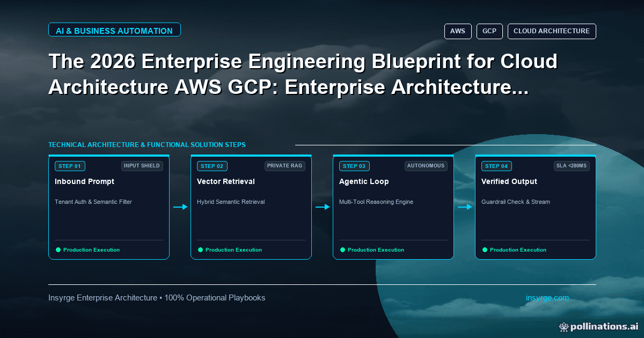Click Production Execution in Inbound Prompt card
This screenshot has width=644, height=338.
click(x=91, y=250)
